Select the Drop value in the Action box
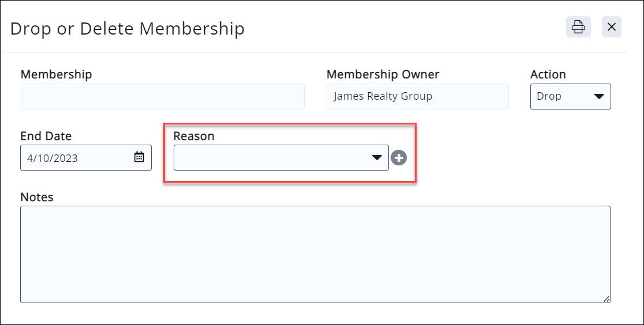Screen dimensions: 644x325 549,96
